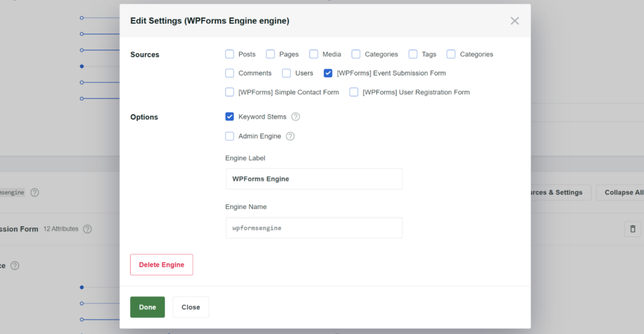This screenshot has width=644, height=334.
Task: Check the Tags source checkbox
Action: pos(413,54)
